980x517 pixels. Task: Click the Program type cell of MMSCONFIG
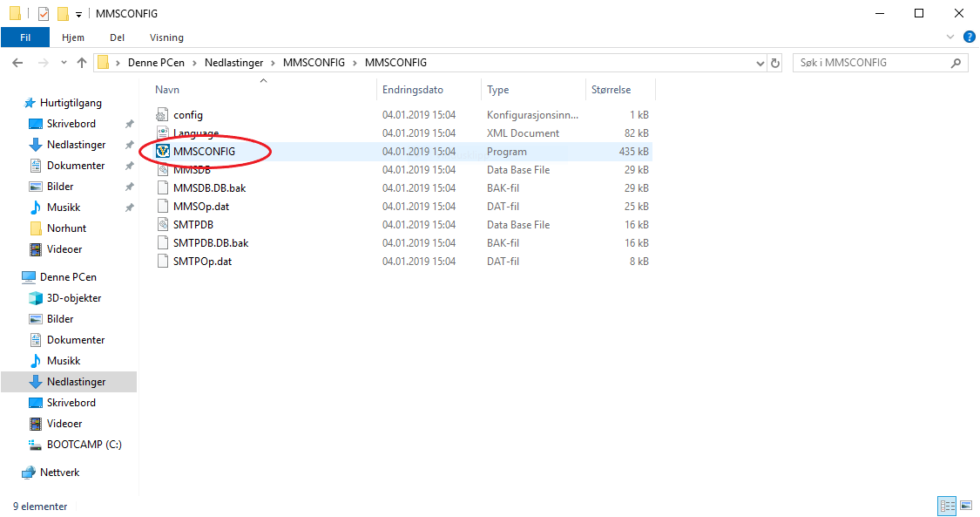507,152
